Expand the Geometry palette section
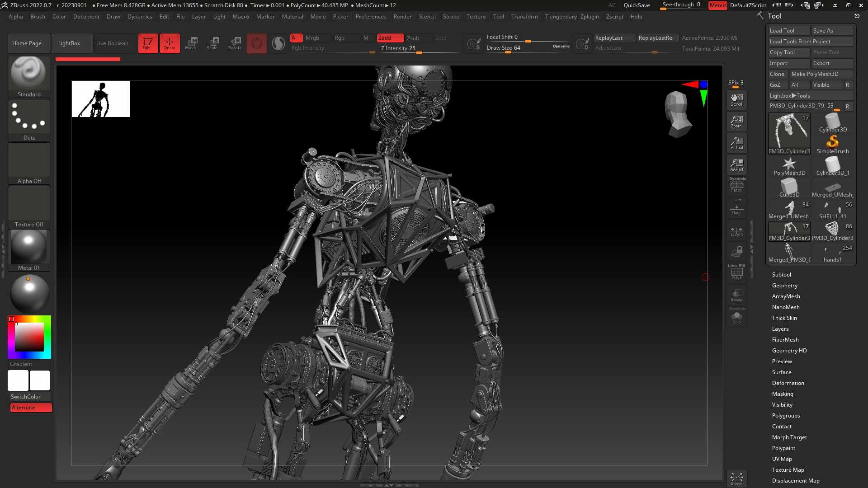This screenshot has height=488, width=868. (784, 286)
